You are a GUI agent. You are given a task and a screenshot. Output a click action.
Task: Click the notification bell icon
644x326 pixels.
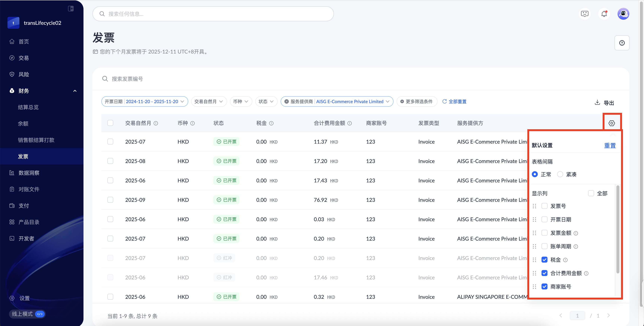click(x=604, y=14)
